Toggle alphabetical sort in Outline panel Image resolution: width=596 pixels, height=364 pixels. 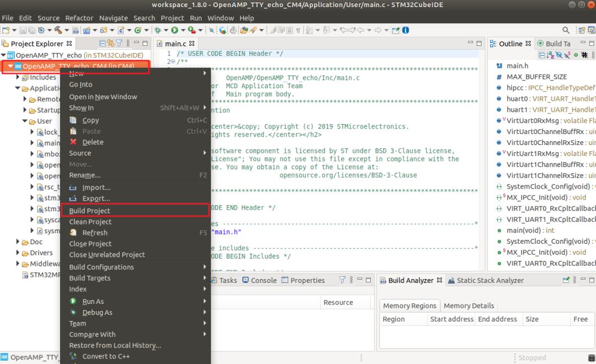[550, 55]
